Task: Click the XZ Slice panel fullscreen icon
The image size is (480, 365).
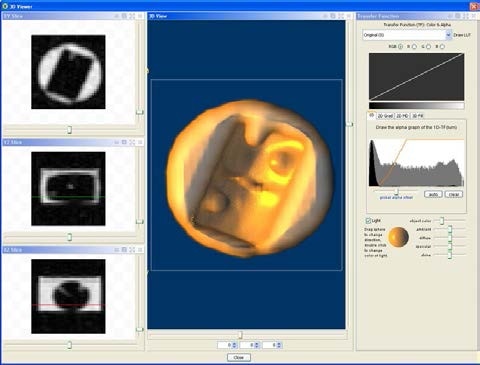Action: 132,250
